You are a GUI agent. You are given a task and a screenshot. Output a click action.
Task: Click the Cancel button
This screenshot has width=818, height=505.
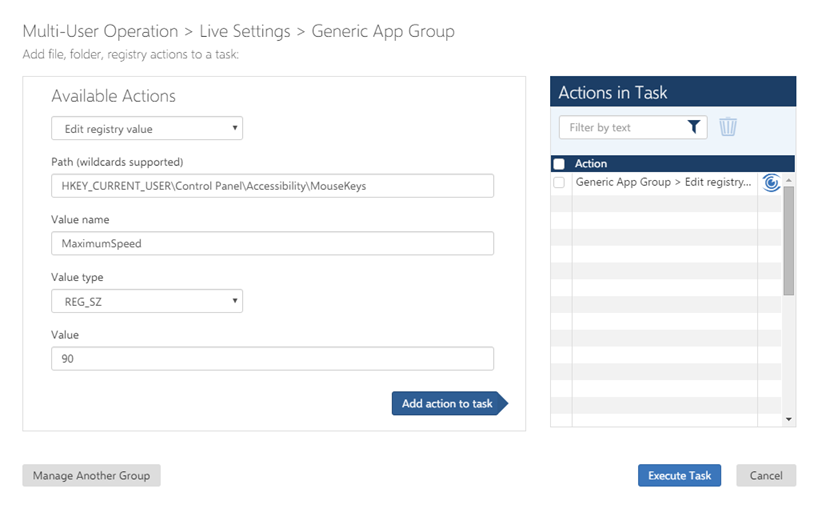coord(766,475)
